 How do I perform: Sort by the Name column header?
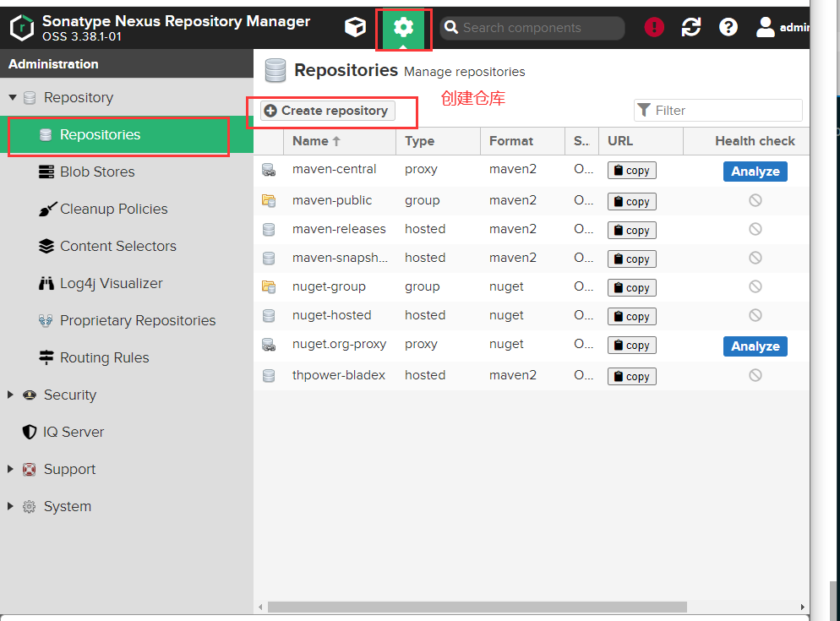tap(340, 141)
